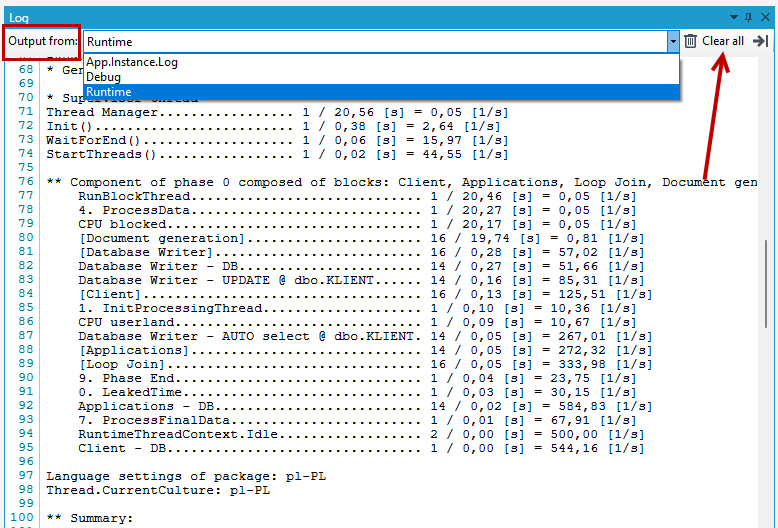The width and height of the screenshot is (778, 528).
Task: Toggle the Log panel pin icon
Action: click(x=749, y=17)
